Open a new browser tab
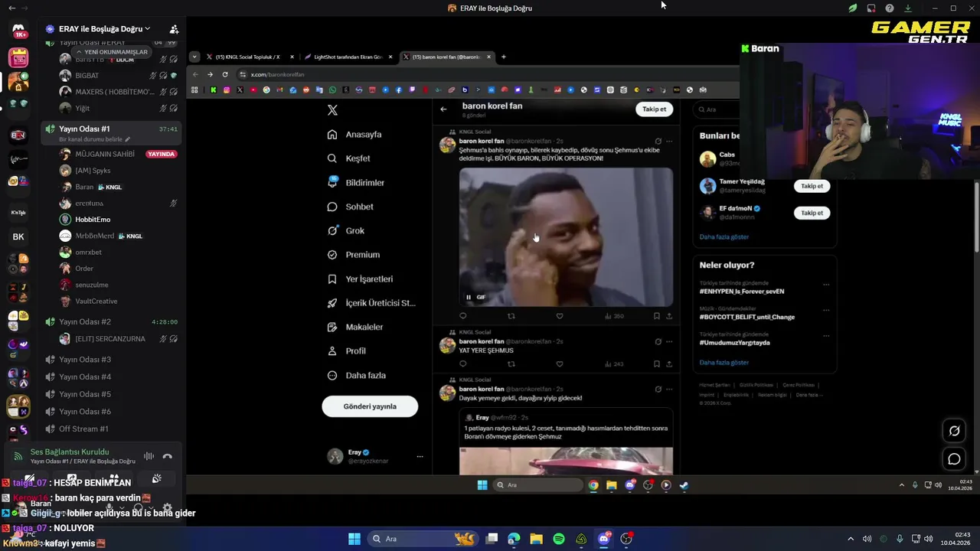The image size is (980, 551). pyautogui.click(x=503, y=57)
